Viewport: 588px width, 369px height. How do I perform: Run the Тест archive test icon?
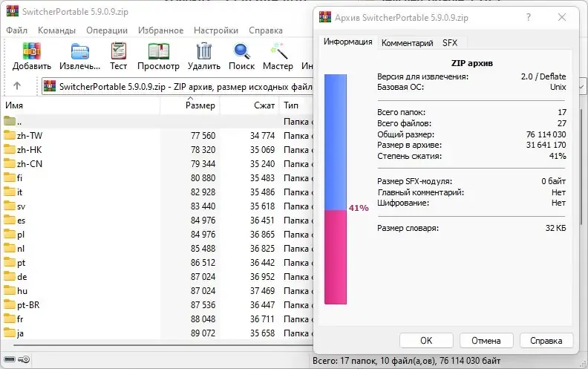tap(119, 51)
